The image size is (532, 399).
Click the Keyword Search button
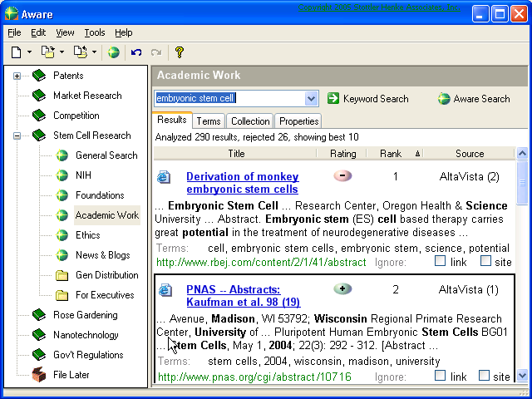[367, 99]
